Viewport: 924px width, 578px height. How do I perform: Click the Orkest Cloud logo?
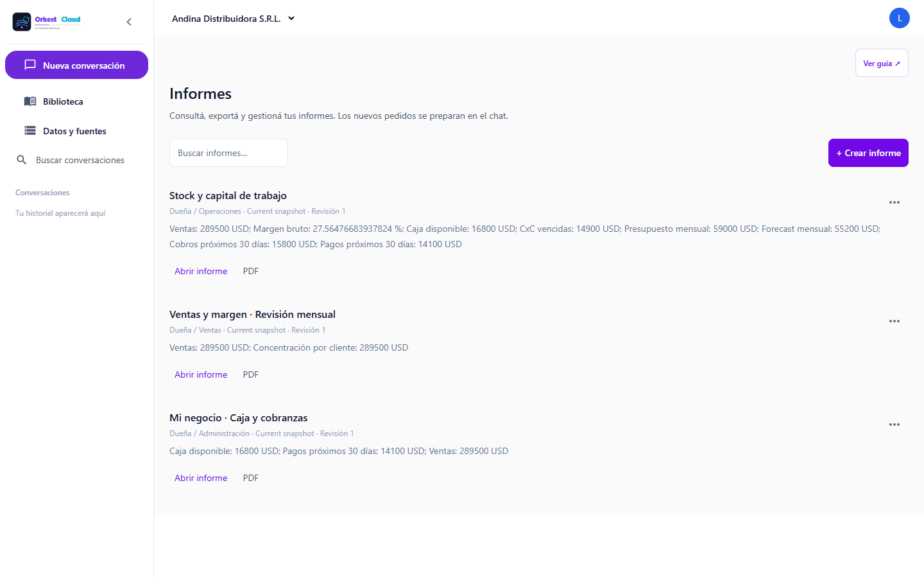point(47,22)
